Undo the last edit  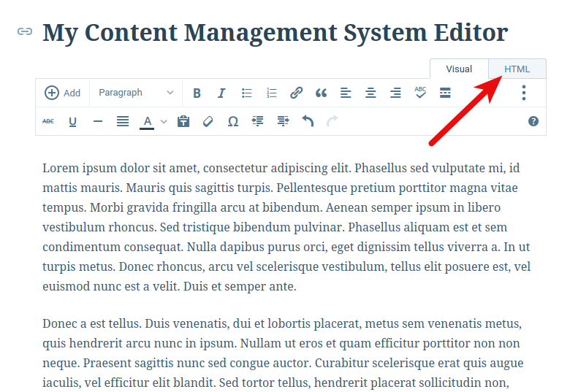pos(308,121)
